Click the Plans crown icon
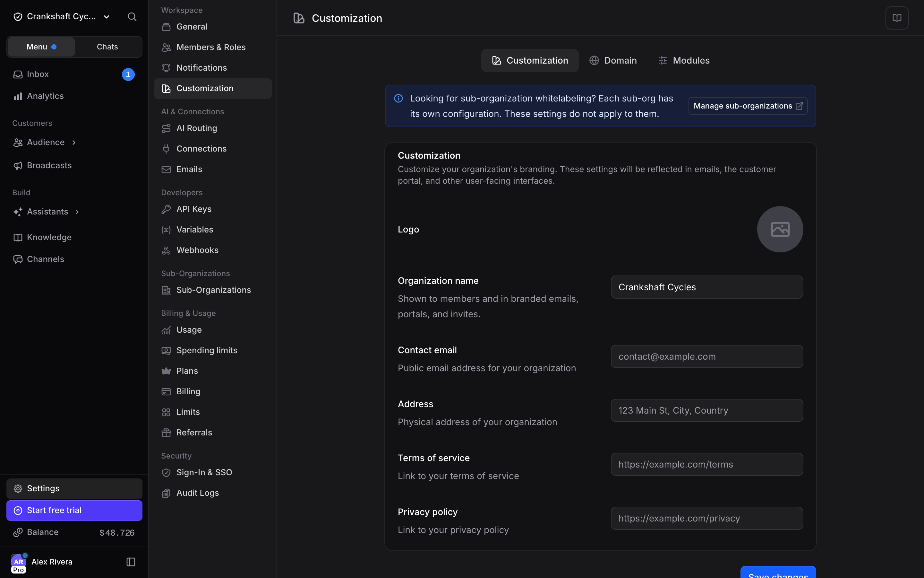The width and height of the screenshot is (924, 578). (166, 371)
